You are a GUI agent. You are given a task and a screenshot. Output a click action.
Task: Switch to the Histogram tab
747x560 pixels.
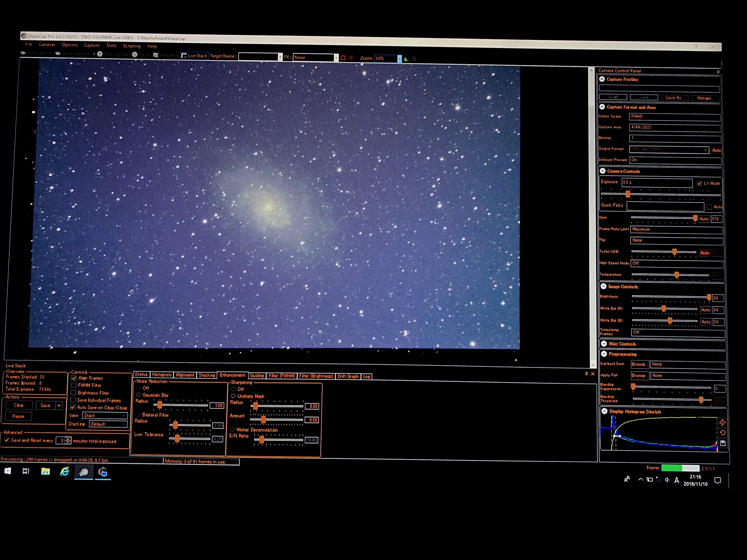161,375
